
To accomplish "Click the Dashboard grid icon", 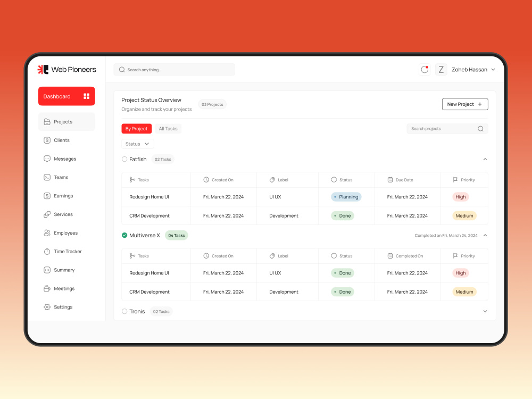I will [87, 96].
